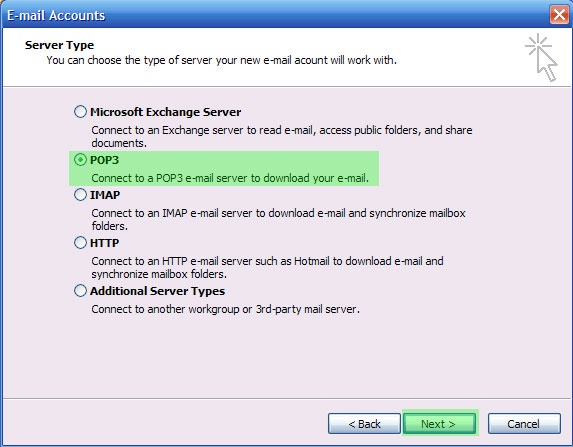
Task: Click the 'Server Type' heading
Action: [x=60, y=45]
